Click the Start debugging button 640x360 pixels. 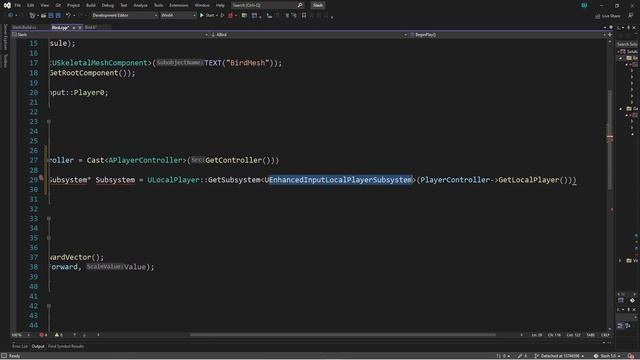208,16
